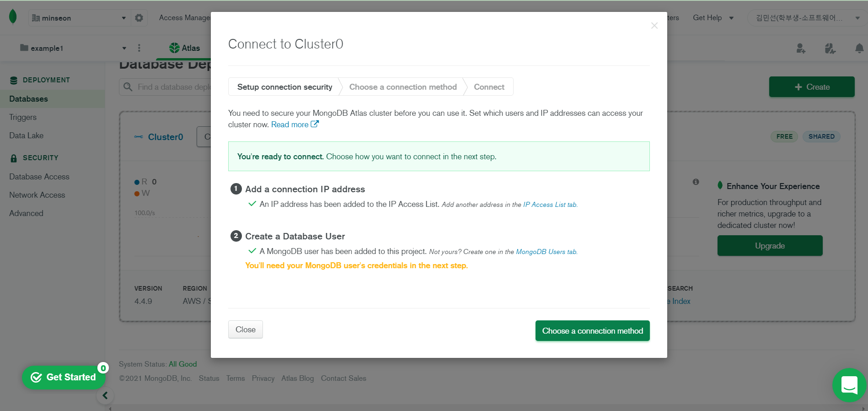Click the Choose a connection method button
This screenshot has height=411, width=868.
pyautogui.click(x=592, y=331)
